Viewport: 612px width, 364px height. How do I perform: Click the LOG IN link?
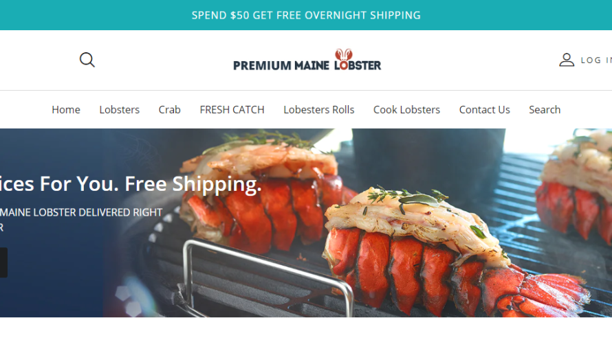pos(596,60)
